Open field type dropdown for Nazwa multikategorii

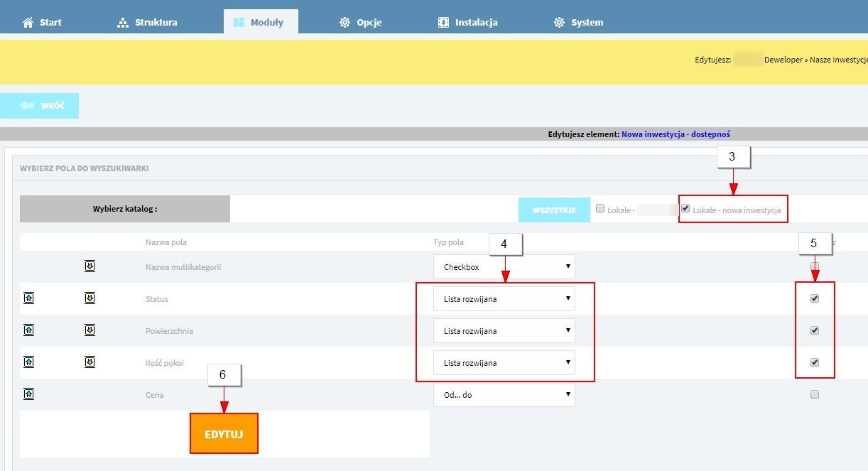[504, 267]
